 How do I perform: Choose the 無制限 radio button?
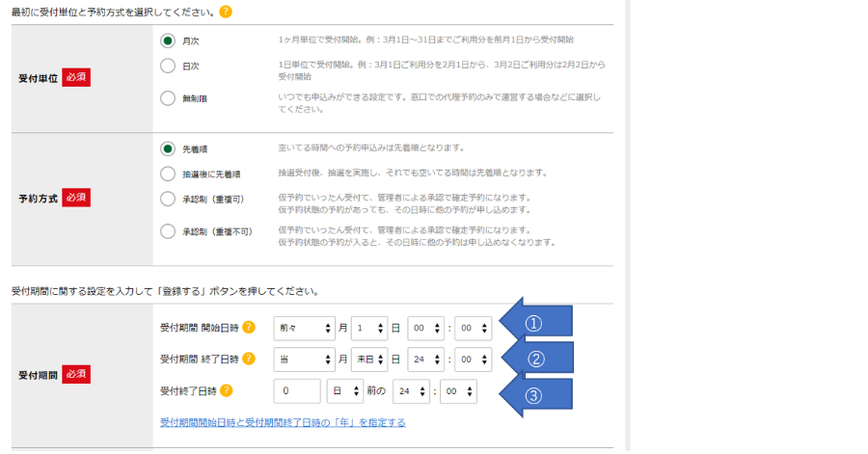pyautogui.click(x=168, y=98)
